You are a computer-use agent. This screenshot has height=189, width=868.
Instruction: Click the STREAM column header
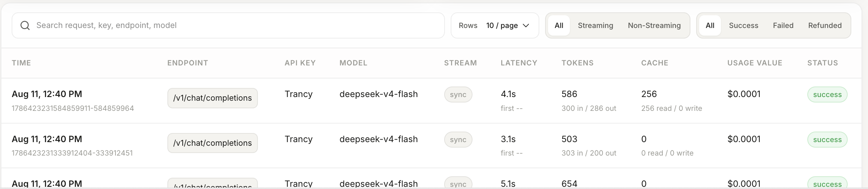(x=461, y=63)
